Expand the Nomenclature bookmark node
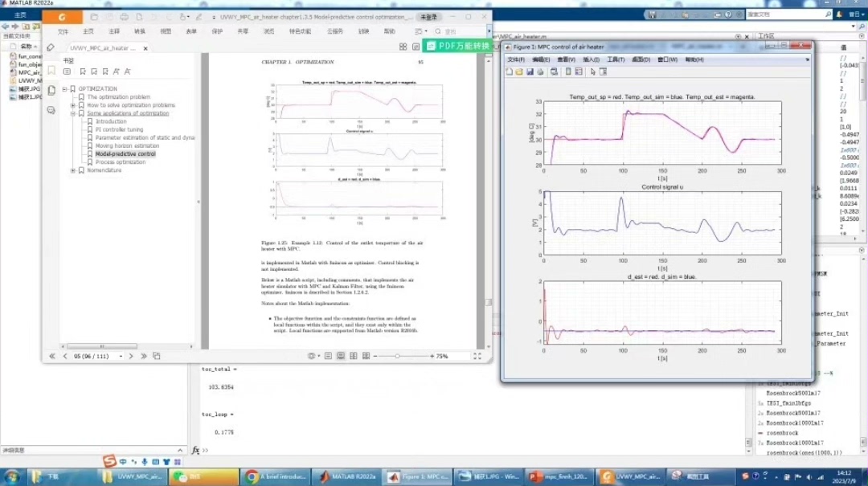Screen dimensions: 868x486 (x=73, y=170)
